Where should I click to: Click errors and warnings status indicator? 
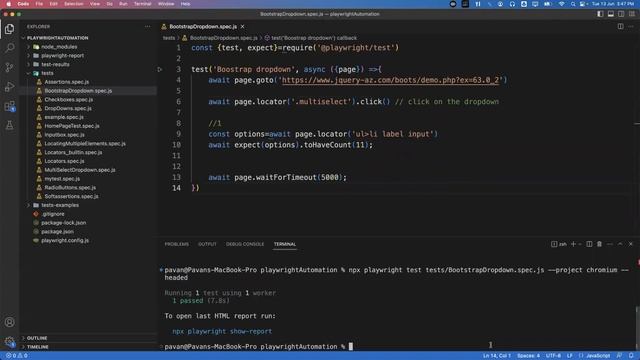click(x=17, y=356)
